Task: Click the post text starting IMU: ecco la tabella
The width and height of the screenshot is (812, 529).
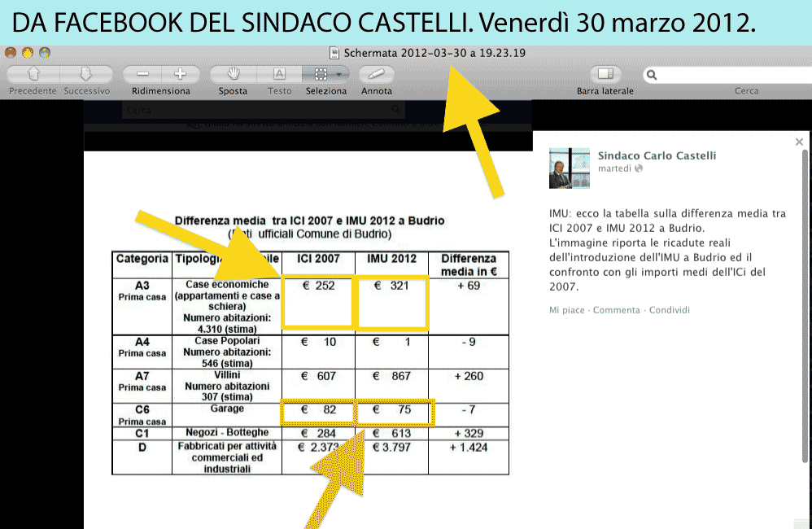Action: 667,250
